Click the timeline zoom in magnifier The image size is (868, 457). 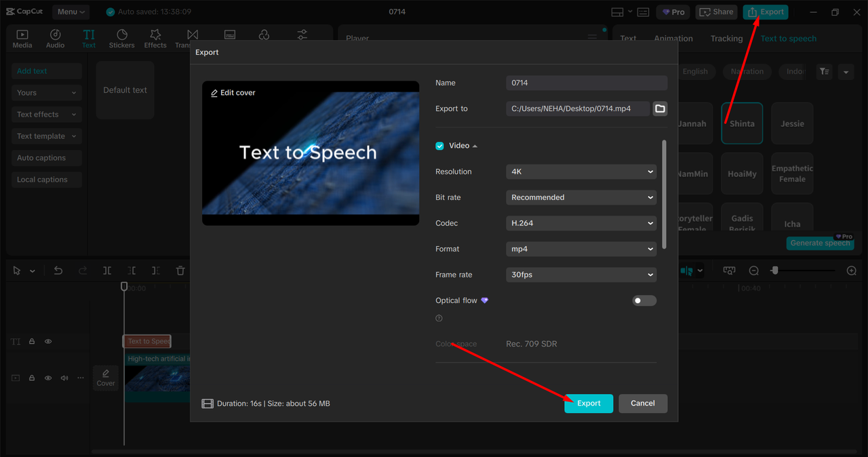coord(852,271)
